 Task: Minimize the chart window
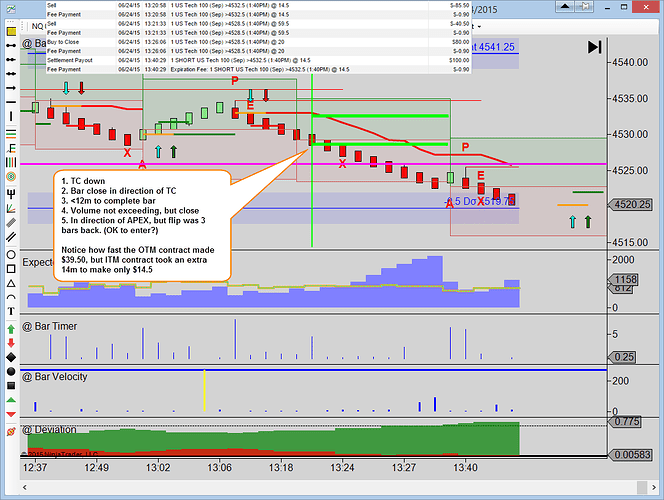click(x=608, y=7)
